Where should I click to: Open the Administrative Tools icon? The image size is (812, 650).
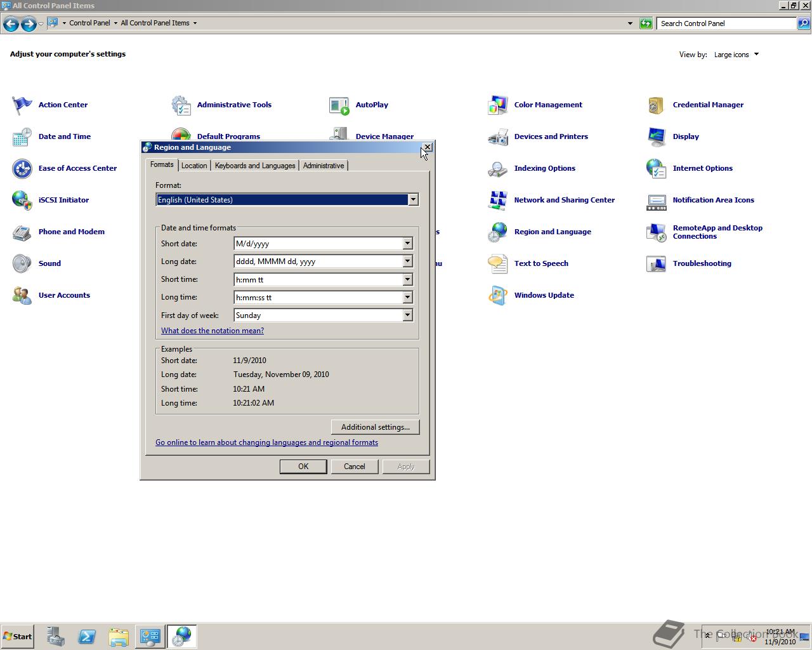coord(181,105)
